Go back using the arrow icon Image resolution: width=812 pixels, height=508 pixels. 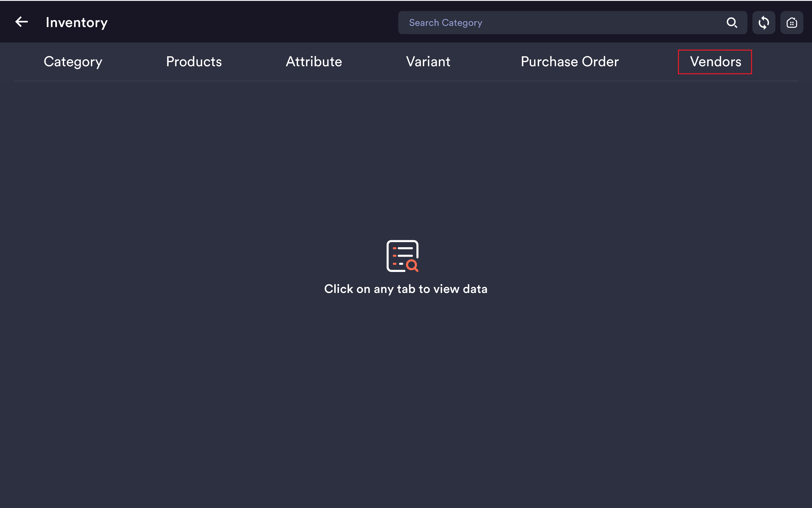[22, 22]
